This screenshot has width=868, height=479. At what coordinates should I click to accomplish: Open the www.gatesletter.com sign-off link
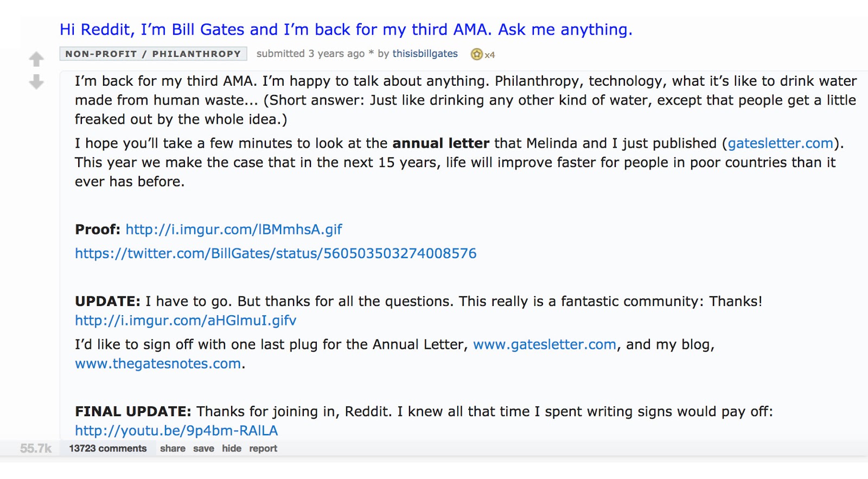544,344
